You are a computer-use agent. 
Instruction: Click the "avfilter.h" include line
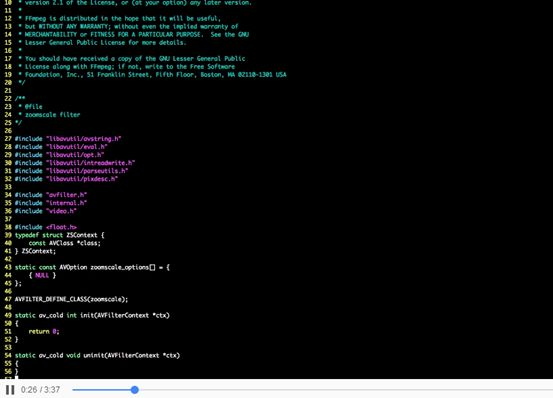pyautogui.click(x=51, y=195)
